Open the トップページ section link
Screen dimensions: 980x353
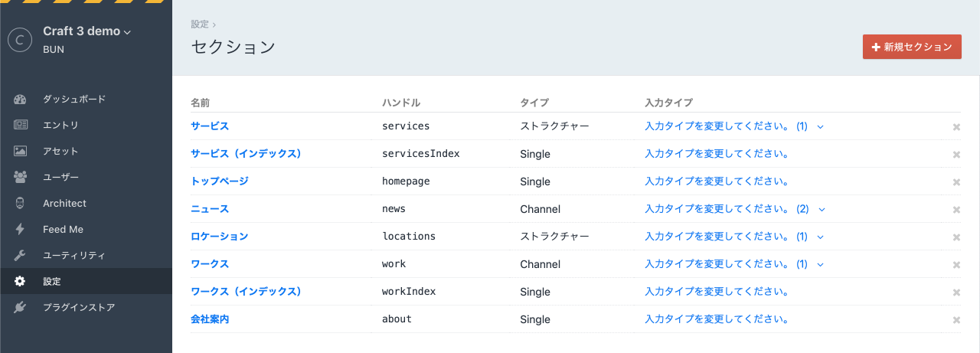(x=219, y=181)
